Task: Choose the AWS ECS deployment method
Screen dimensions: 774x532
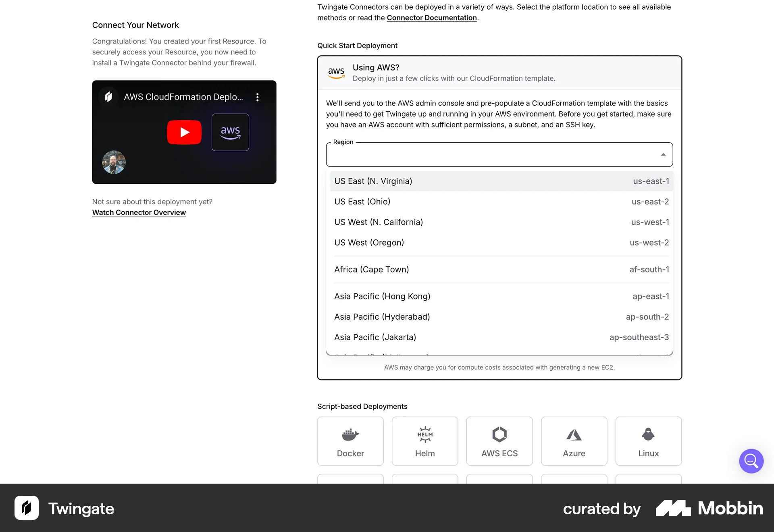Action: (x=499, y=441)
